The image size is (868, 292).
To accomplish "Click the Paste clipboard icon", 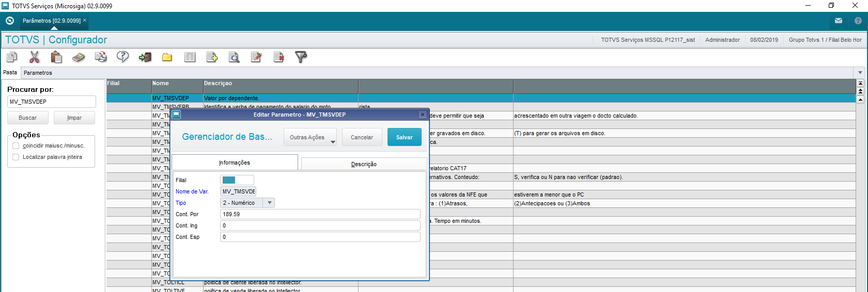I will click(56, 57).
